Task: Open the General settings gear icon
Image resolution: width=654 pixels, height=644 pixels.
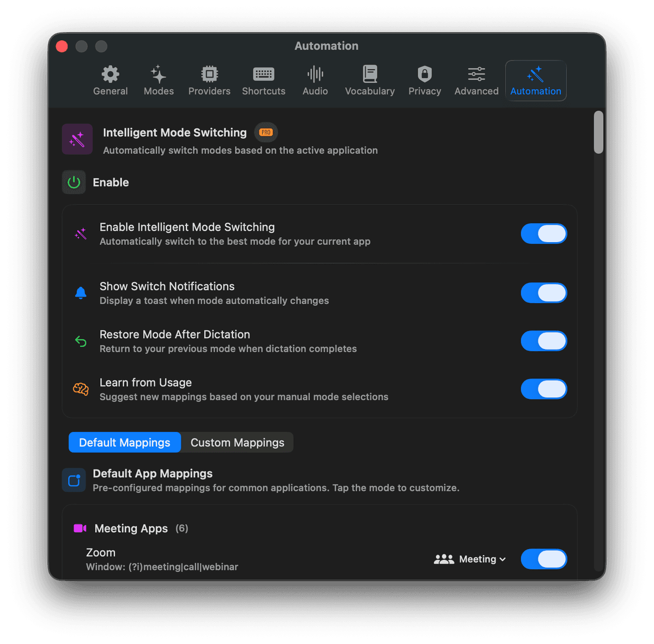Action: tap(110, 74)
